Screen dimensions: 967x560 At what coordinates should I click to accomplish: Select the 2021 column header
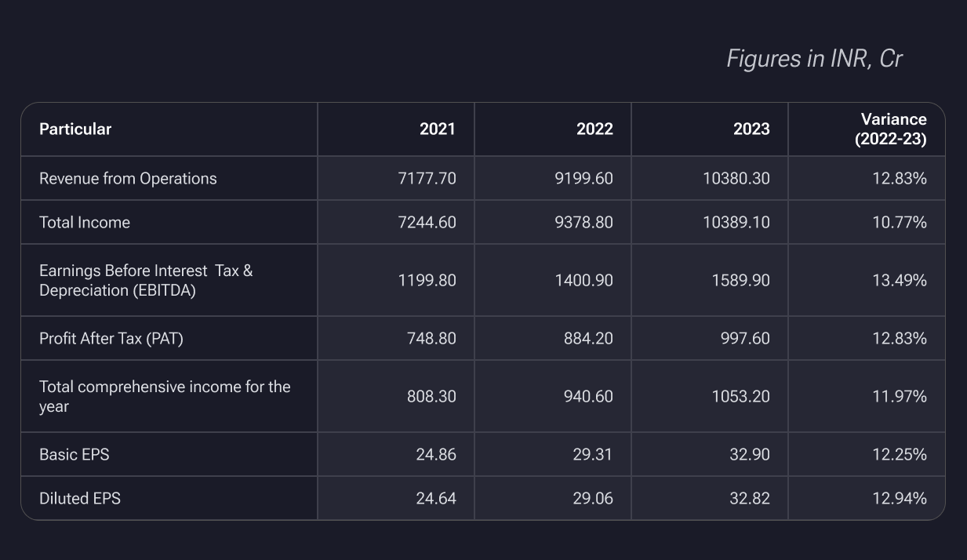(x=438, y=129)
